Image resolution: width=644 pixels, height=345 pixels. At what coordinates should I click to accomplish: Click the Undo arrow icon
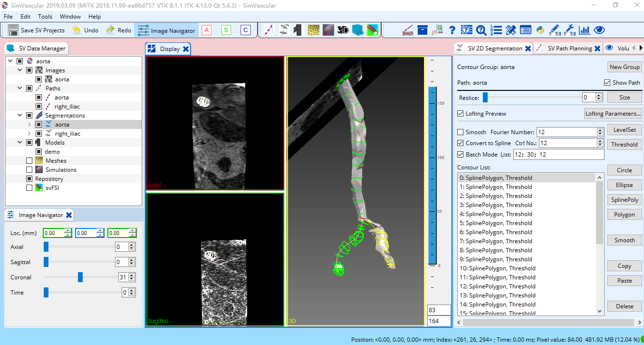click(x=76, y=30)
